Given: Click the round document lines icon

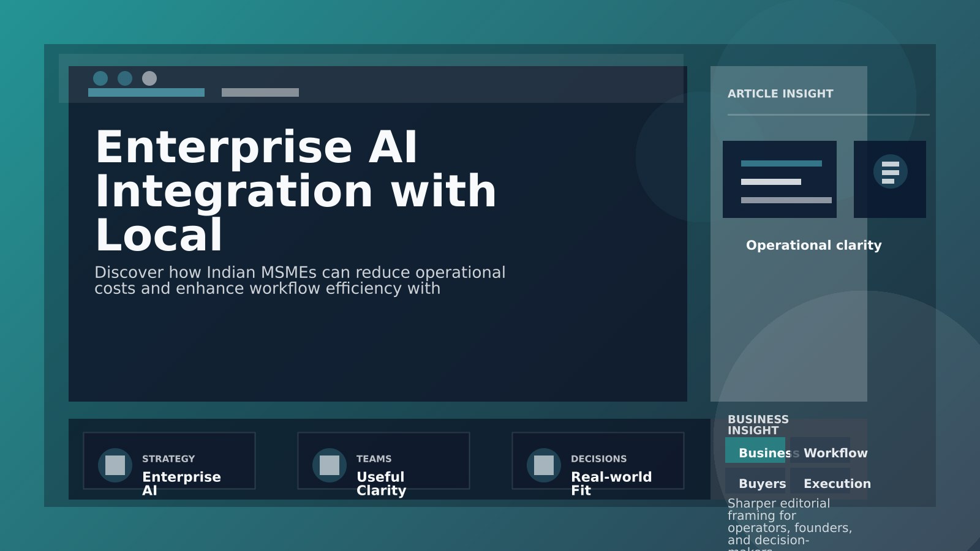Looking at the screenshot, I should 890,172.
